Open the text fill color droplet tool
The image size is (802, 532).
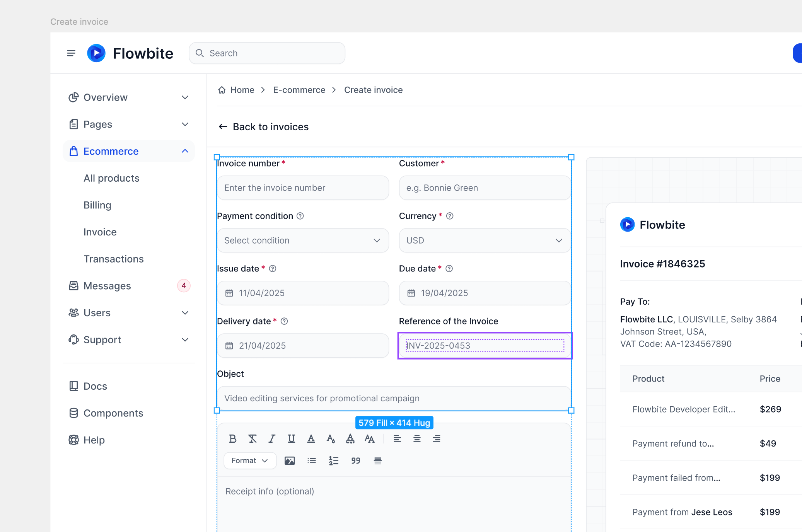pos(331,438)
